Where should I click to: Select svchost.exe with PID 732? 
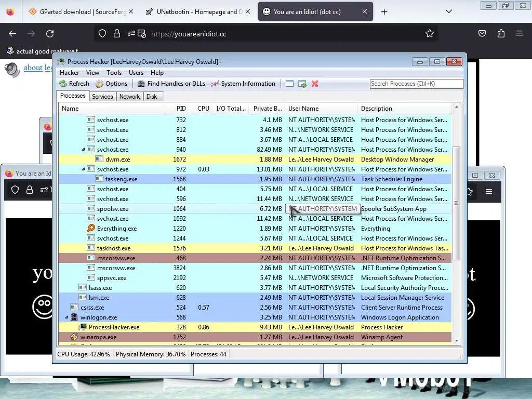[x=255, y=120]
